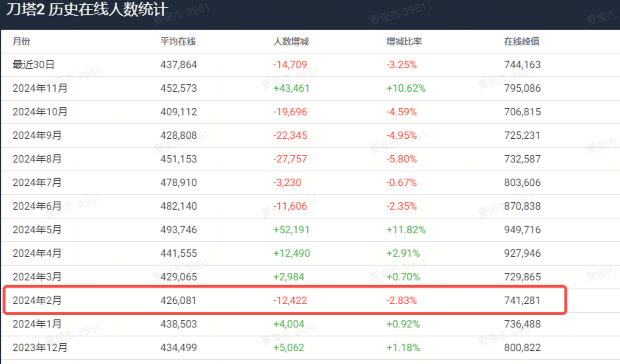
Task: Select the 2024年6月 row label
Action: tap(37, 206)
